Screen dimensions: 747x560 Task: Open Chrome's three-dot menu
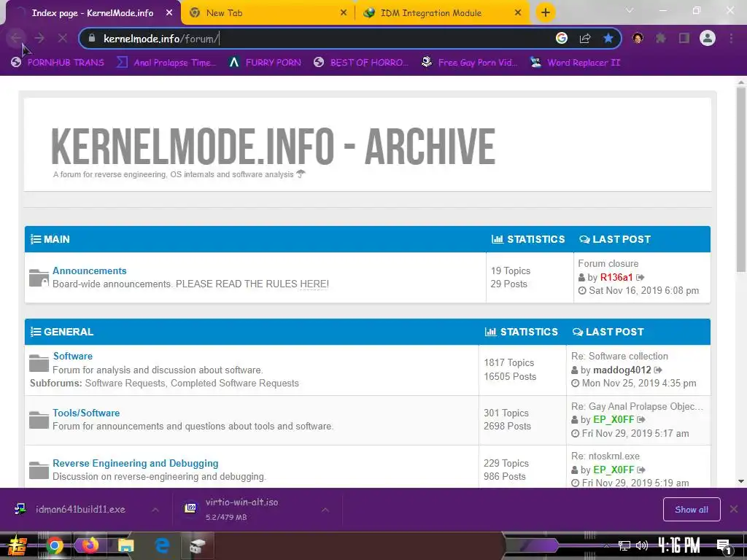[731, 38]
